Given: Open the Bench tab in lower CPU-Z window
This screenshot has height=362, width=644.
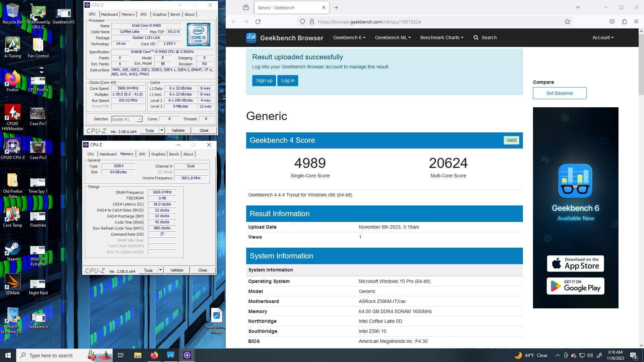Looking at the screenshot, I should 174,154.
